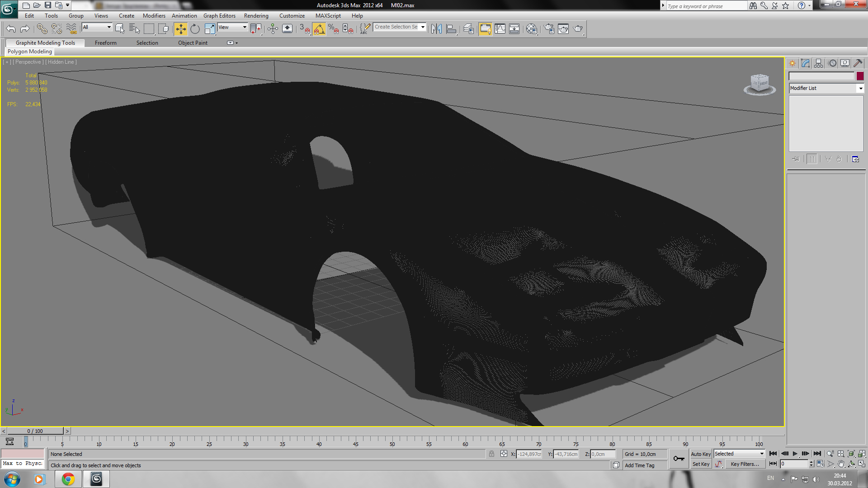Image resolution: width=868 pixels, height=488 pixels.
Task: Toggle Angle Snap on the toolbar
Action: [319, 29]
